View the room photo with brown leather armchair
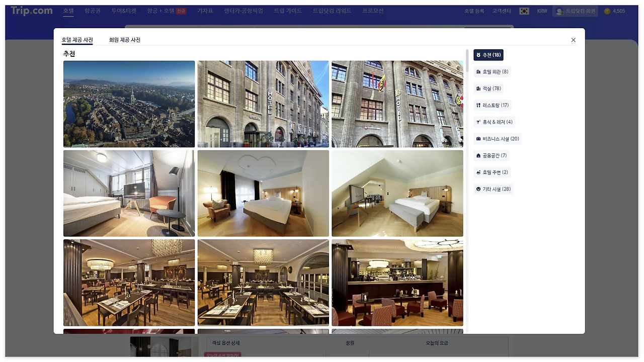The width and height of the screenshot is (644, 362). click(263, 194)
